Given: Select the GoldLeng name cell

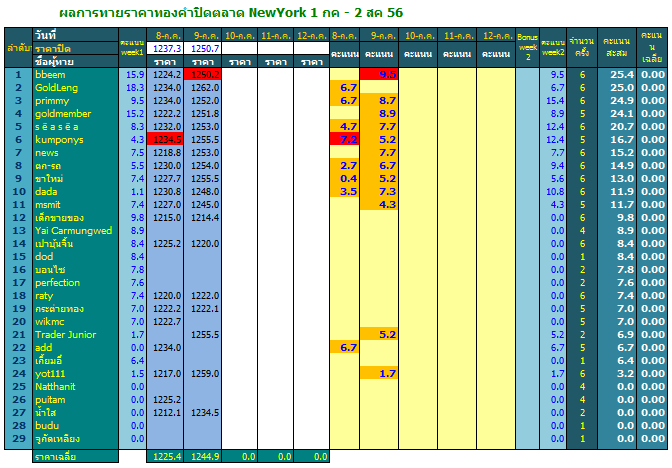Looking at the screenshot, I should pos(75,87).
